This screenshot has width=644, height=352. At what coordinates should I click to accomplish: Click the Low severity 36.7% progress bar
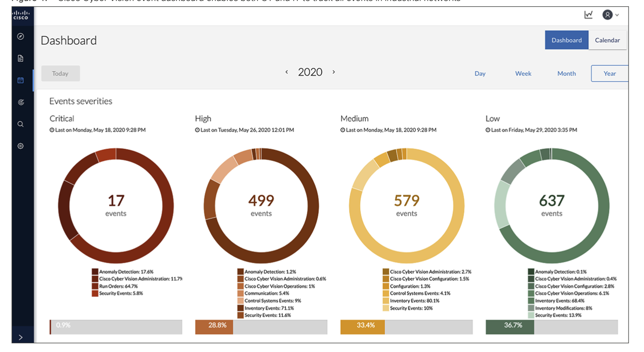tap(551, 327)
